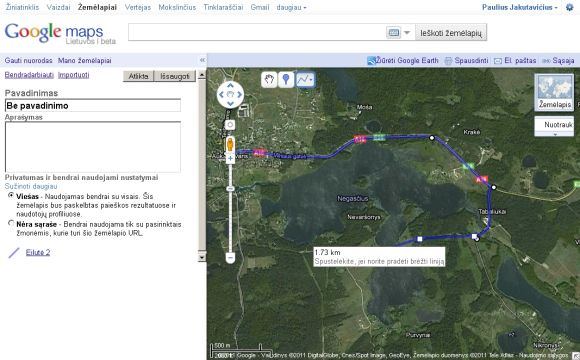Click the Išsaugoti button
This screenshot has width=580, height=360.
tap(175, 76)
